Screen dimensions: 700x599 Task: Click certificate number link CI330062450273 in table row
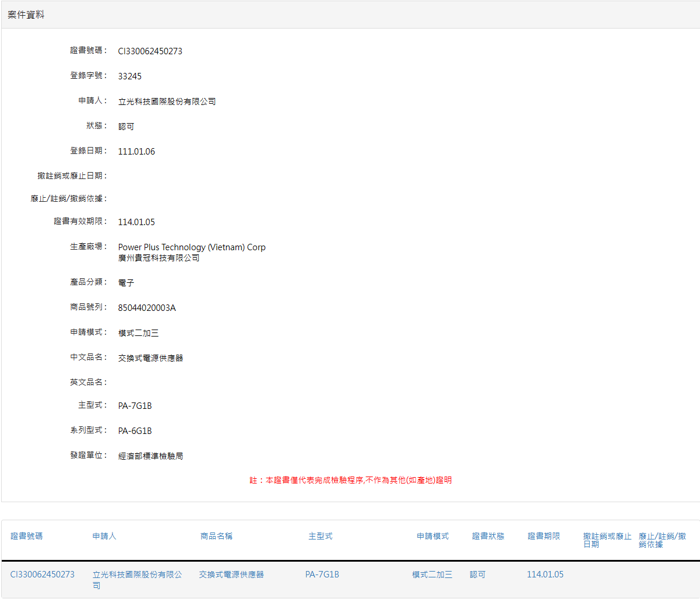pos(43,575)
